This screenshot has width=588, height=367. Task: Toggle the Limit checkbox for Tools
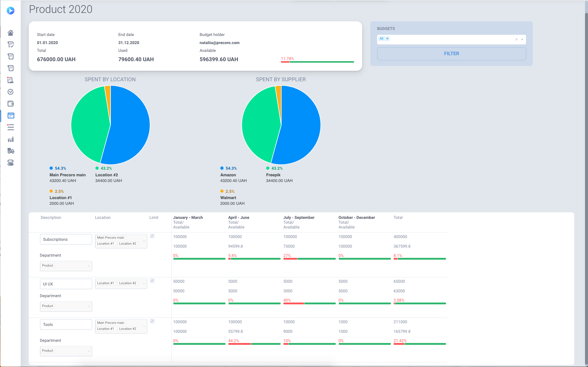coord(152,321)
